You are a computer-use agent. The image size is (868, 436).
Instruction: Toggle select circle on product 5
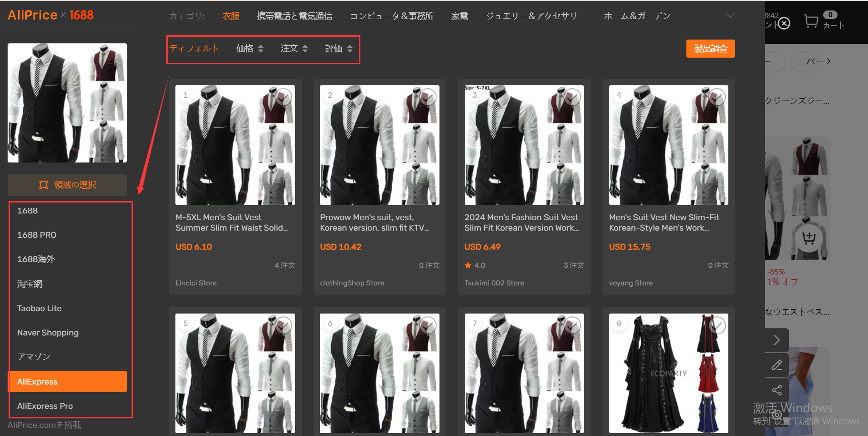283,325
